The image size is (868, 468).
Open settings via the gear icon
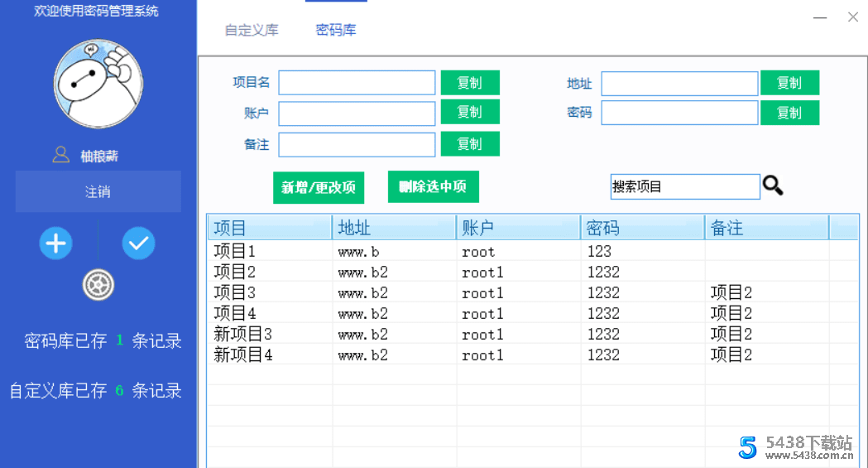(98, 285)
